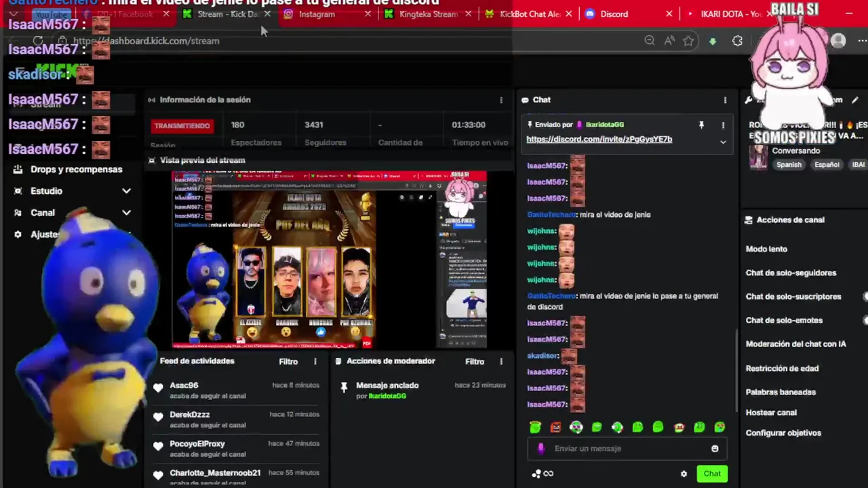Click the Vista previa del stream thumbnail
This screenshot has height=488, width=868.
329,260
